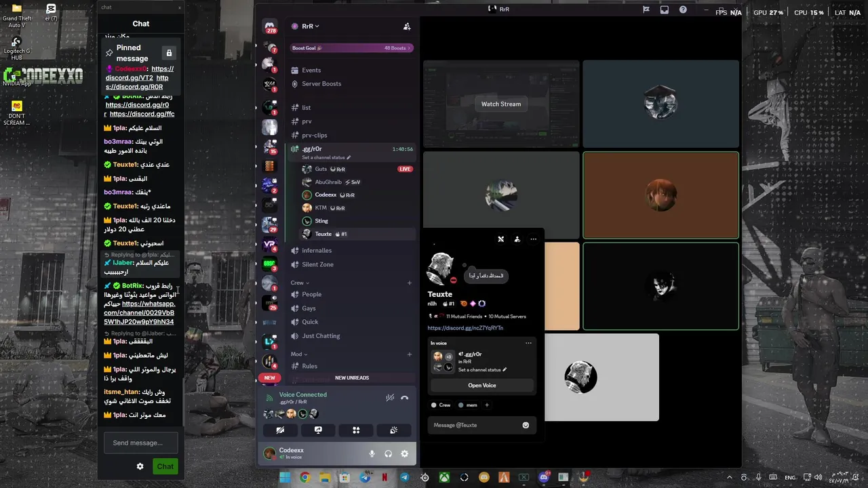Toggle the pinned message lock icon
Viewport: 868px width, 488px height.
(x=169, y=53)
